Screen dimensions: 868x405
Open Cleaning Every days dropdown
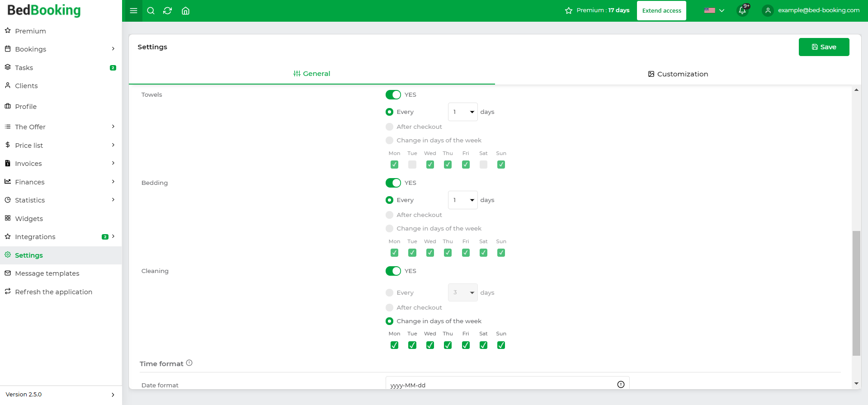(462, 292)
